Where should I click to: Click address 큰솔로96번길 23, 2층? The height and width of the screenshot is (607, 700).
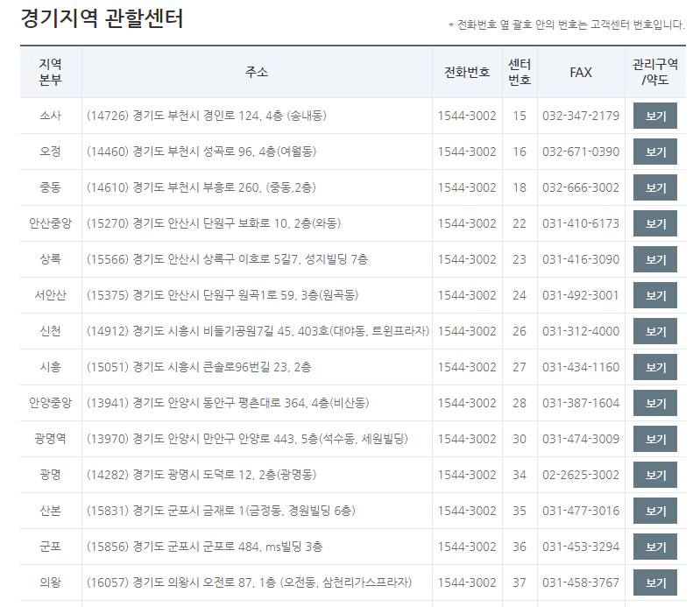pyautogui.click(x=257, y=367)
